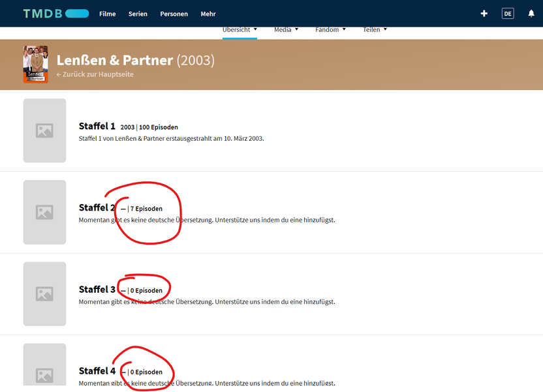
Task: Open the Staffel 3 placeholder poster
Action: pos(44,294)
